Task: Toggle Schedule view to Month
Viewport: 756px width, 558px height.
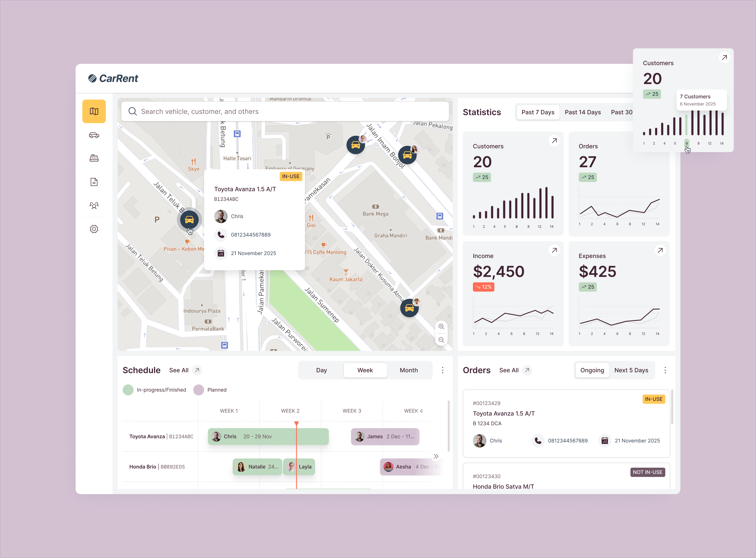Action: click(409, 370)
